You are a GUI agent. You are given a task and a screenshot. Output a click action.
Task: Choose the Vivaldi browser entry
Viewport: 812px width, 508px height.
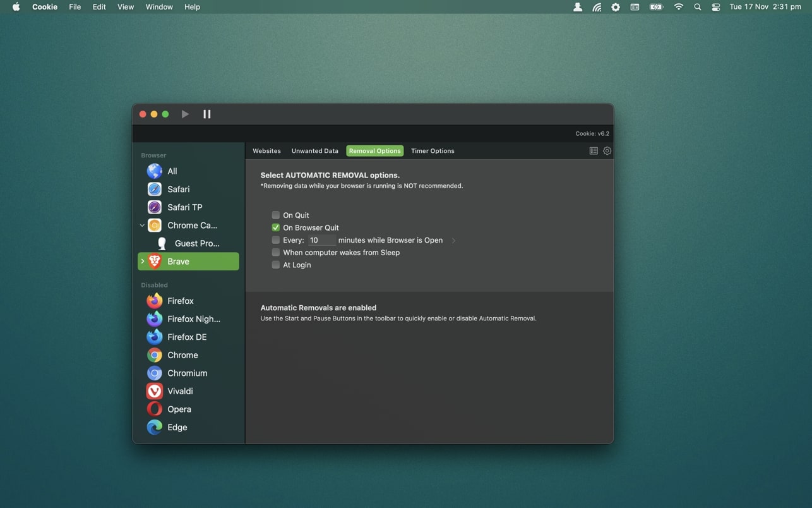pos(180,392)
